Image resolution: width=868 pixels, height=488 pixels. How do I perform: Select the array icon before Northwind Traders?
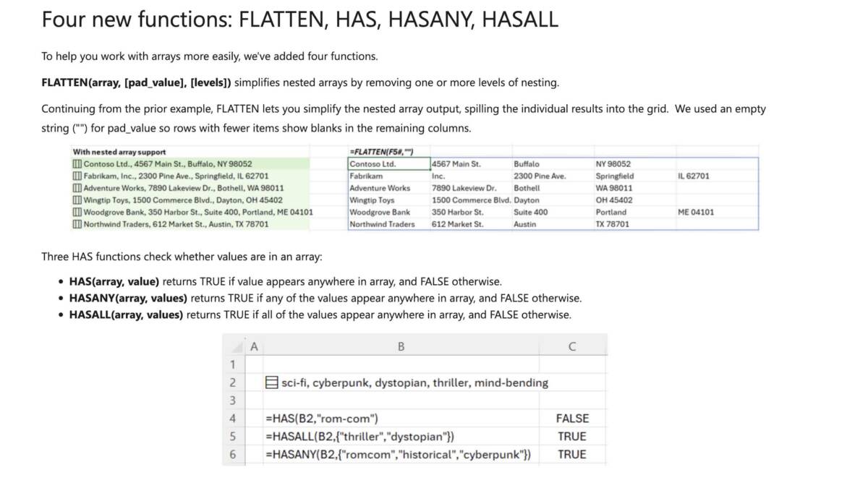(77, 224)
